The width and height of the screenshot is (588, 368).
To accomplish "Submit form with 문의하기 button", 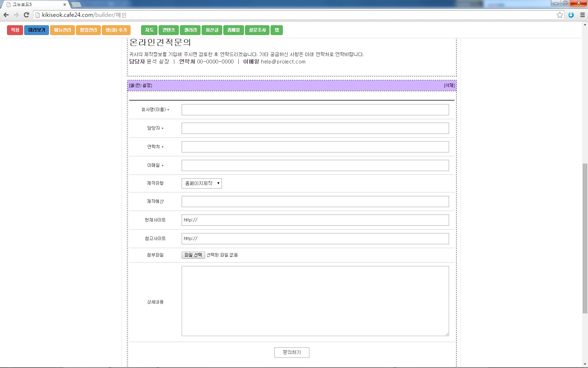I will 292,352.
